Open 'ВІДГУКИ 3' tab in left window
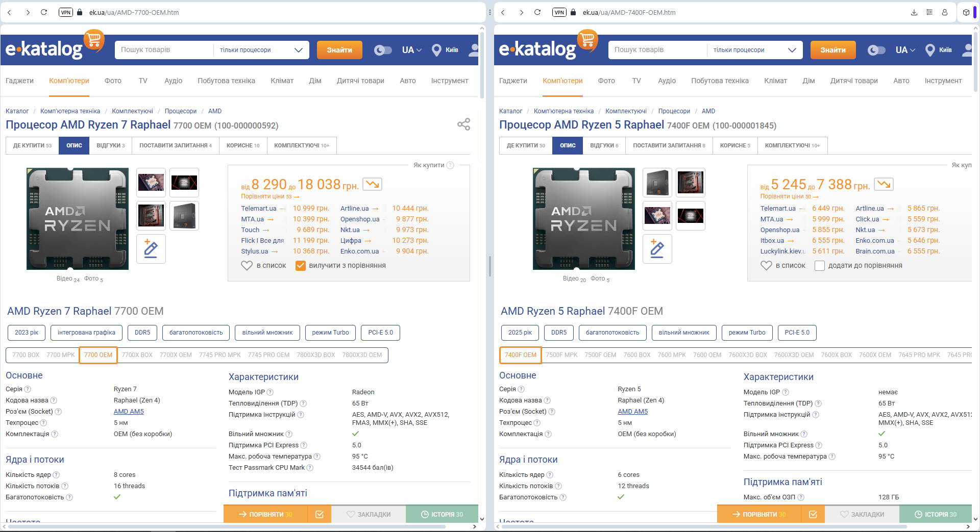 tap(111, 145)
